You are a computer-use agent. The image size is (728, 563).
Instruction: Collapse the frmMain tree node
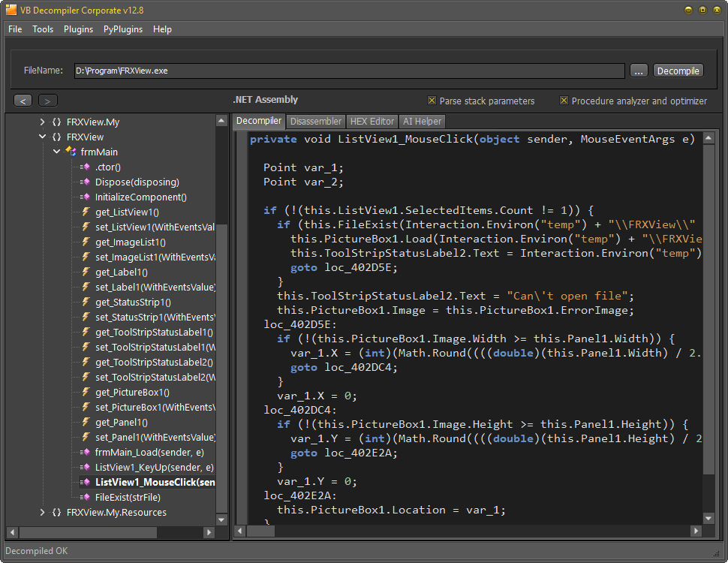(56, 152)
